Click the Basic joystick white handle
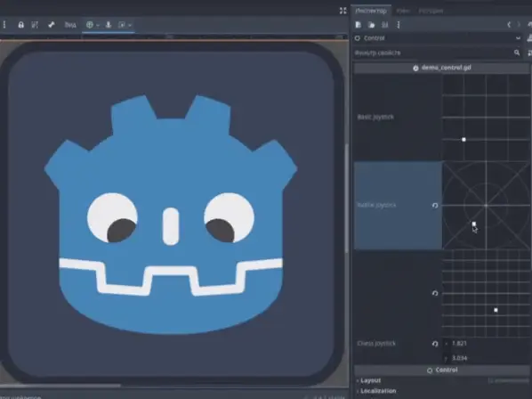The width and height of the screenshot is (532, 399). [463, 140]
